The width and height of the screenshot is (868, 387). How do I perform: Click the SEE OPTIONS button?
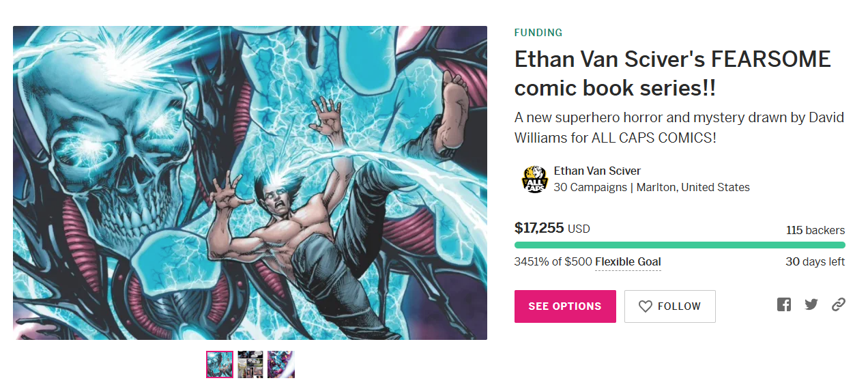pos(565,306)
